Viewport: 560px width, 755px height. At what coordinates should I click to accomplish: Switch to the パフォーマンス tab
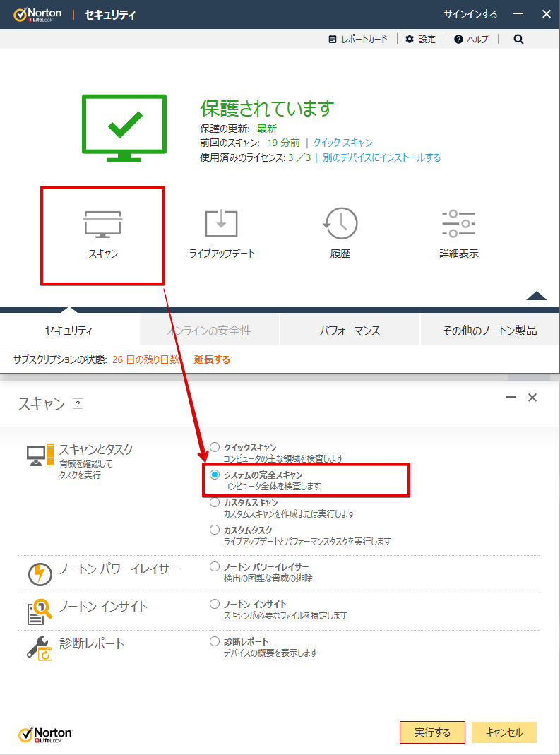click(x=350, y=331)
